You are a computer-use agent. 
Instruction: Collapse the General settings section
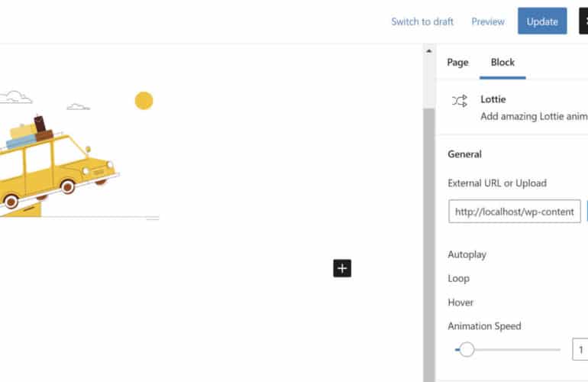click(464, 154)
